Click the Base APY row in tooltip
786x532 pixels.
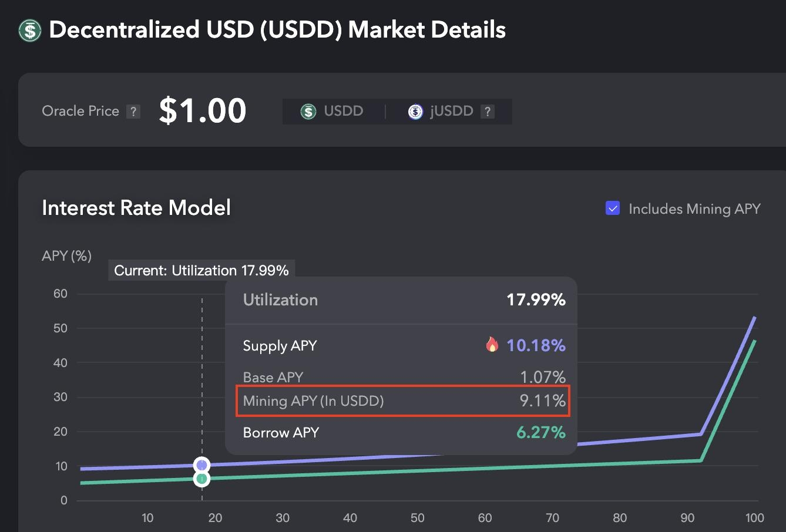click(403, 377)
